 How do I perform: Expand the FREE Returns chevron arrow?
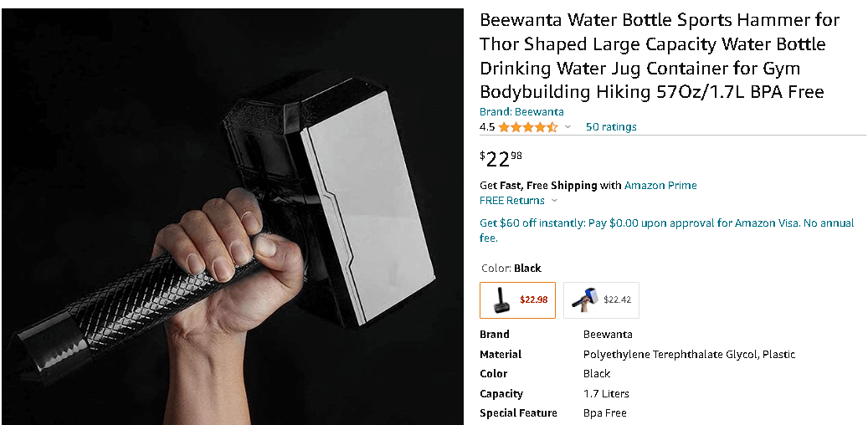coord(554,201)
